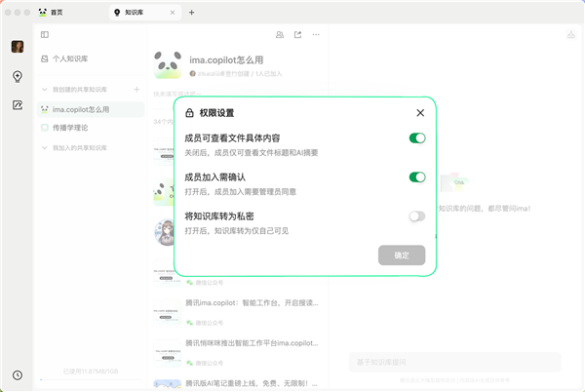
Task: Click the 确定 button
Action: (402, 255)
